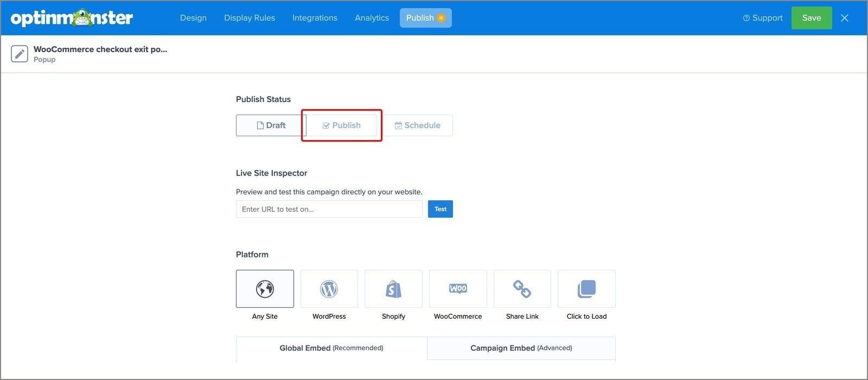Choose the WooCommerce platform icon

point(458,289)
